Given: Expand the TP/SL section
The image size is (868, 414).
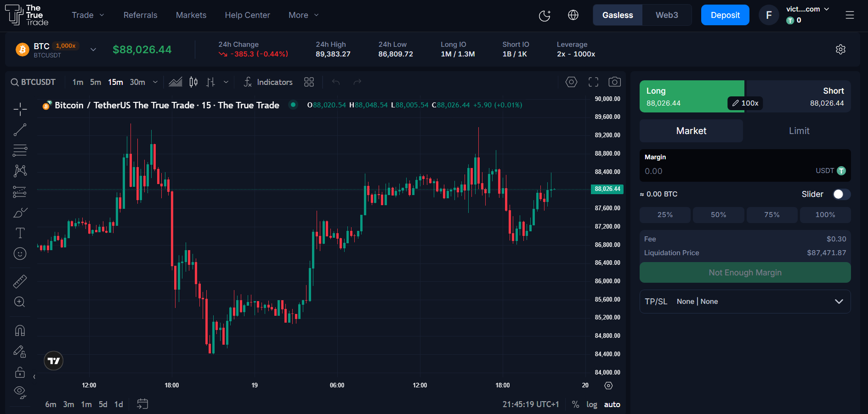Looking at the screenshot, I should 745,302.
